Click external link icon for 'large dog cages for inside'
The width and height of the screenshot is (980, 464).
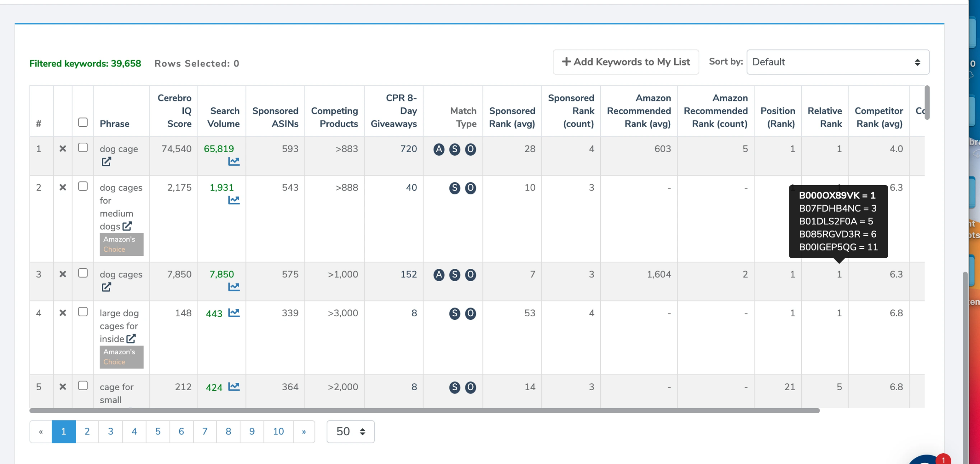(x=131, y=339)
